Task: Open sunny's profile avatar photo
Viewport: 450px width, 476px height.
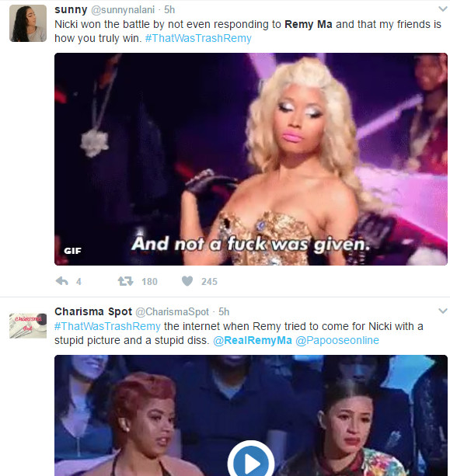Action: pyautogui.click(x=28, y=23)
